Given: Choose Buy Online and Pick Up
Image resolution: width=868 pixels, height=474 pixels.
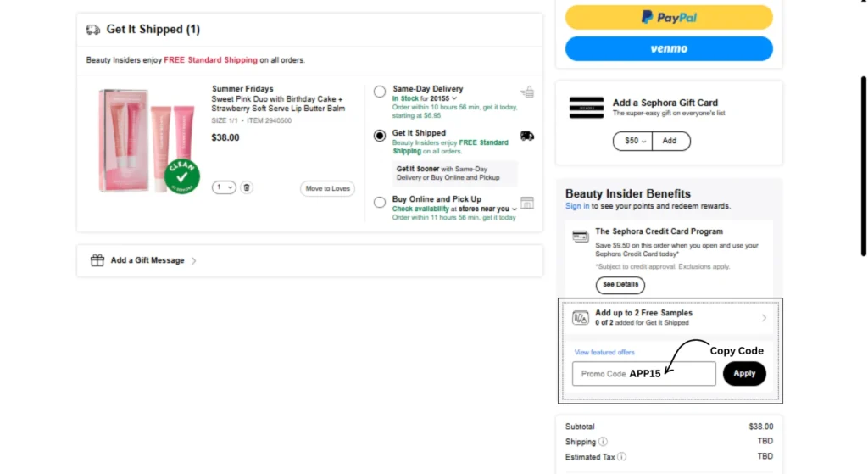Looking at the screenshot, I should (x=380, y=202).
